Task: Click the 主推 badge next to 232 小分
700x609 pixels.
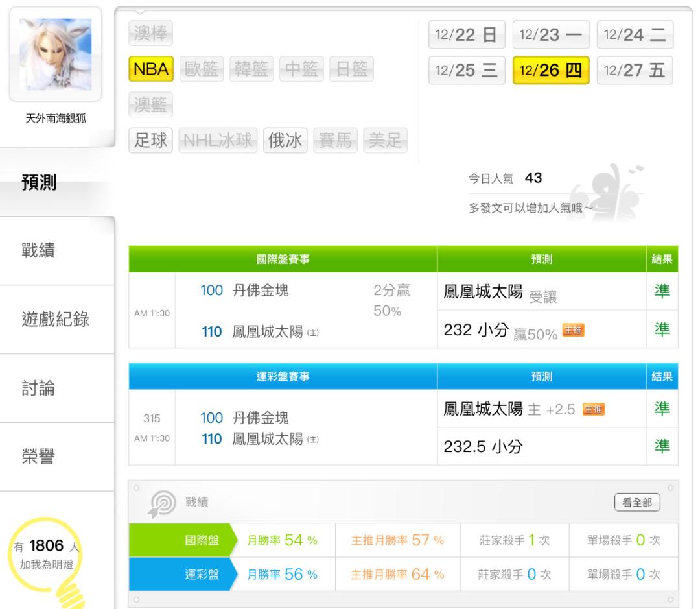Action: click(573, 330)
